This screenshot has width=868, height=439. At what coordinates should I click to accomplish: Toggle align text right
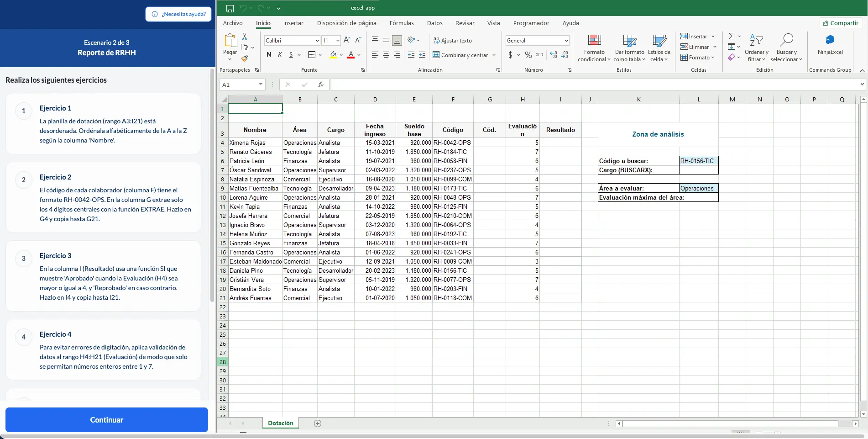pos(397,55)
